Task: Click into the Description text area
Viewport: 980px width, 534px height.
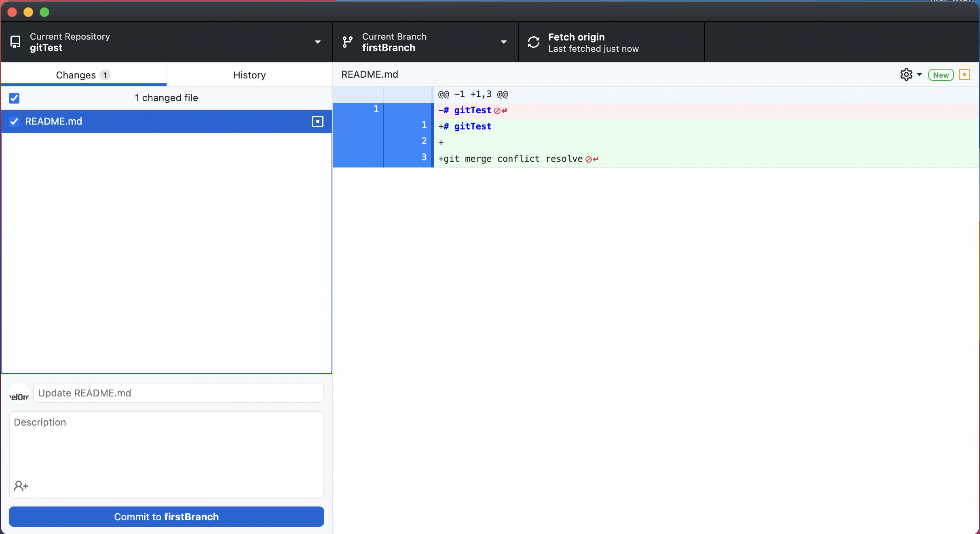Action: tap(166, 445)
